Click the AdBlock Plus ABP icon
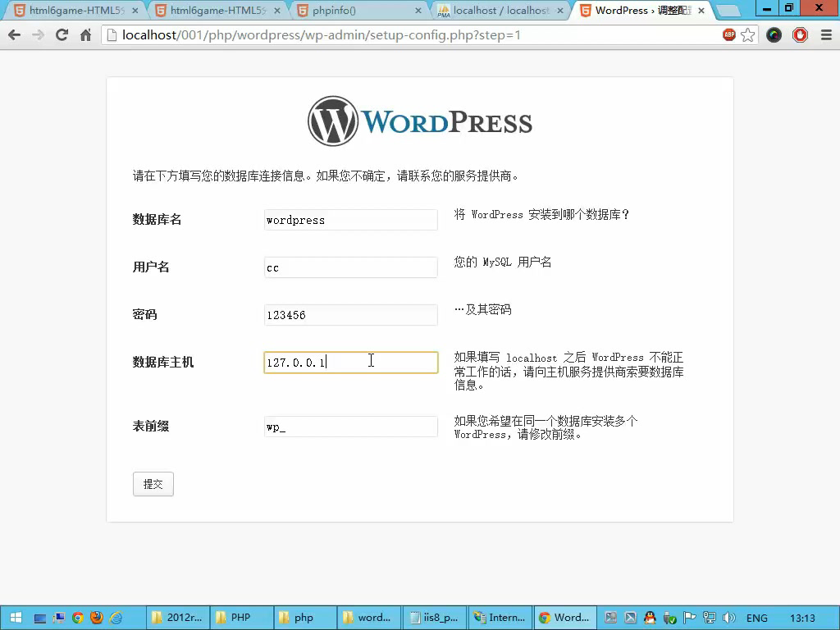The image size is (840, 630). [x=728, y=35]
